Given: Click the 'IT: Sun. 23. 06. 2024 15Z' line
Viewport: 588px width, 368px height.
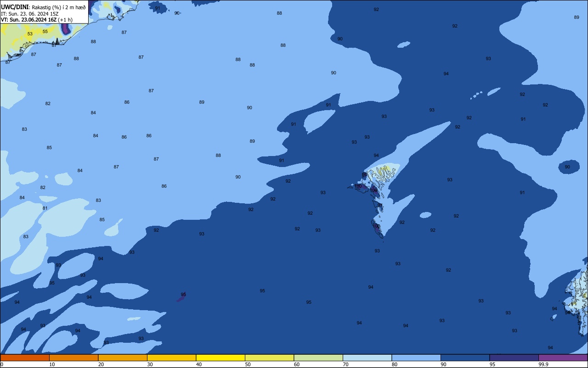Looking at the screenshot, I should point(29,14).
